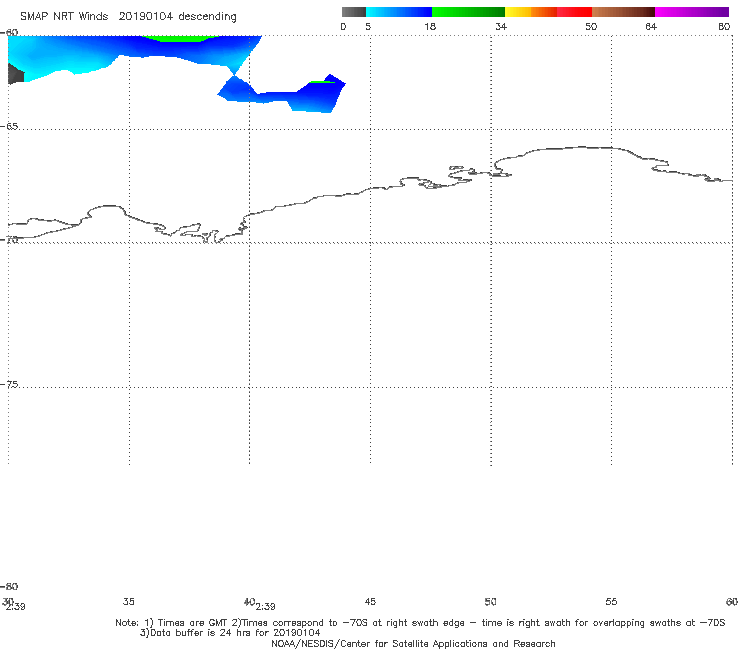Screen dimensions: 740x650
Task: Click the word "descending" in the title
Action: coord(207,17)
